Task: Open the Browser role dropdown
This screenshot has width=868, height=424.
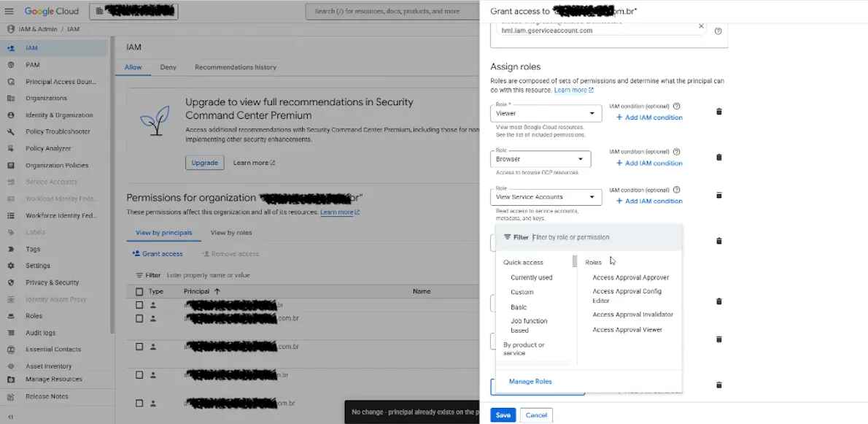Action: click(540, 159)
